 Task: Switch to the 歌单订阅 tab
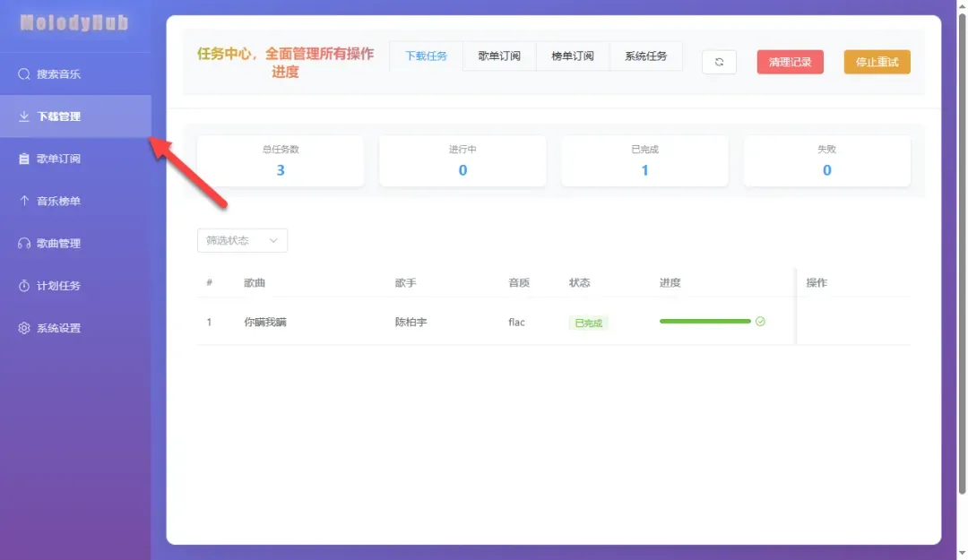(499, 56)
